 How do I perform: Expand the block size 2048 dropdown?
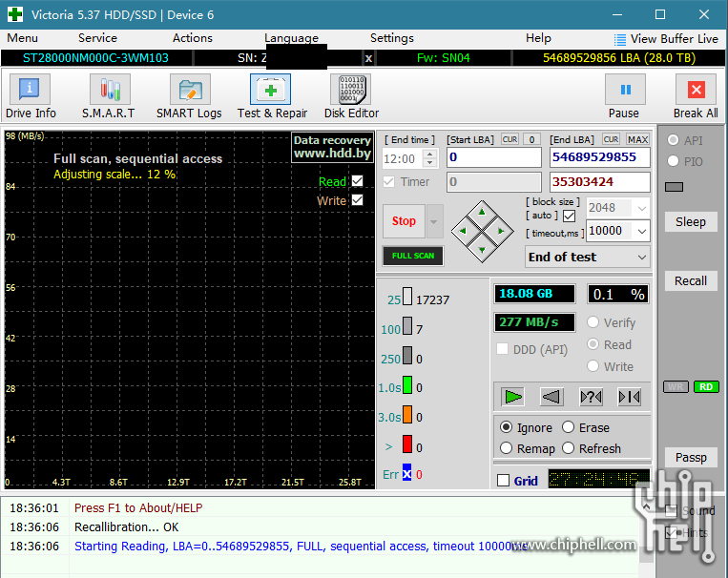641,208
